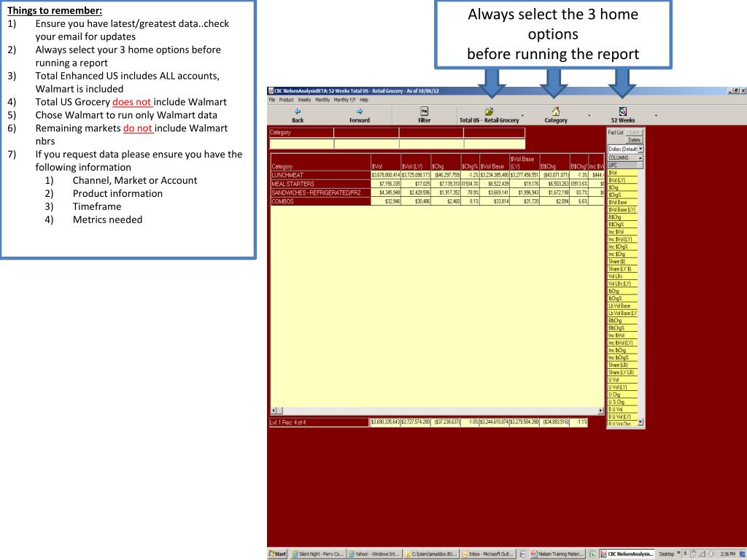Expand the market dropdown arrow beside Retail Grocery
Screen dimensions: 747x560
522,115
